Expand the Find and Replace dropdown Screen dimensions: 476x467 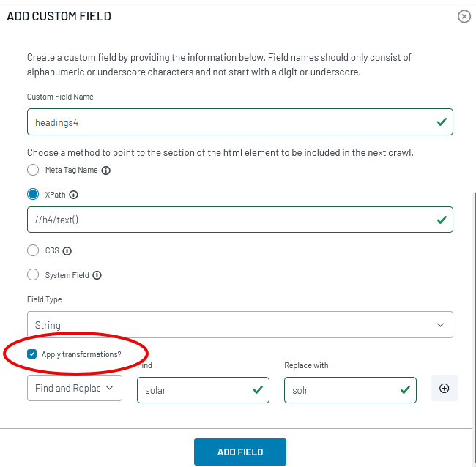pyautogui.click(x=75, y=388)
